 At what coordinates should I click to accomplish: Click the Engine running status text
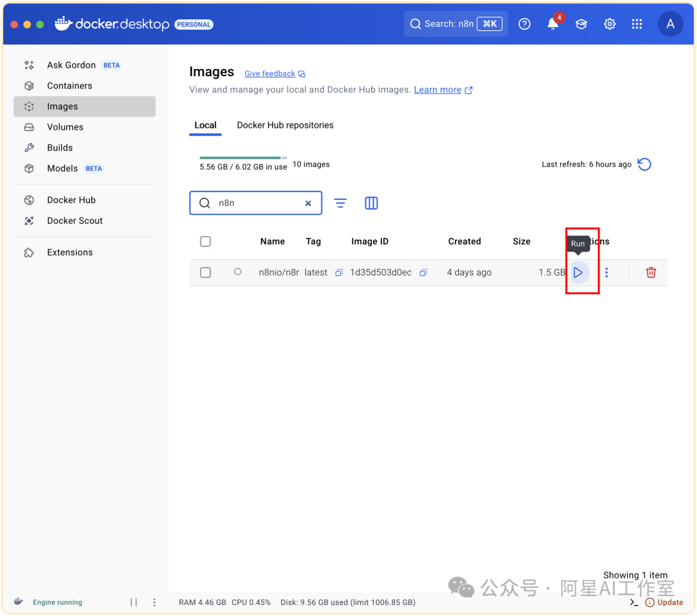click(x=57, y=602)
